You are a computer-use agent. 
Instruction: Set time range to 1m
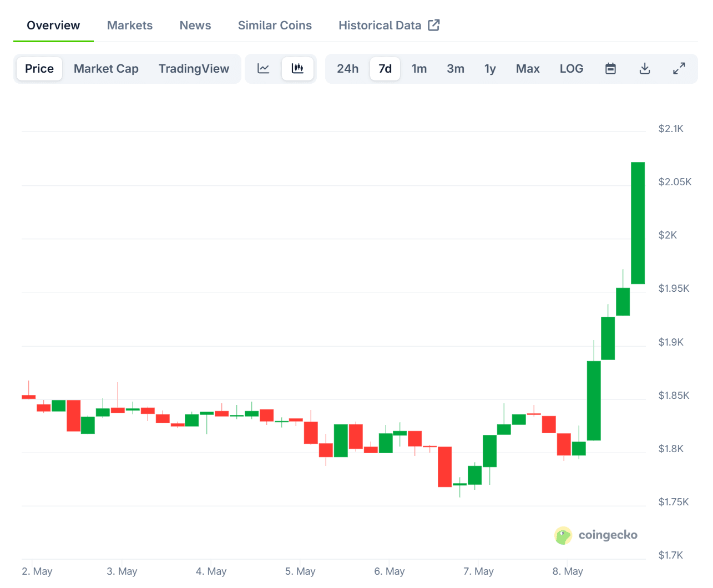click(419, 69)
